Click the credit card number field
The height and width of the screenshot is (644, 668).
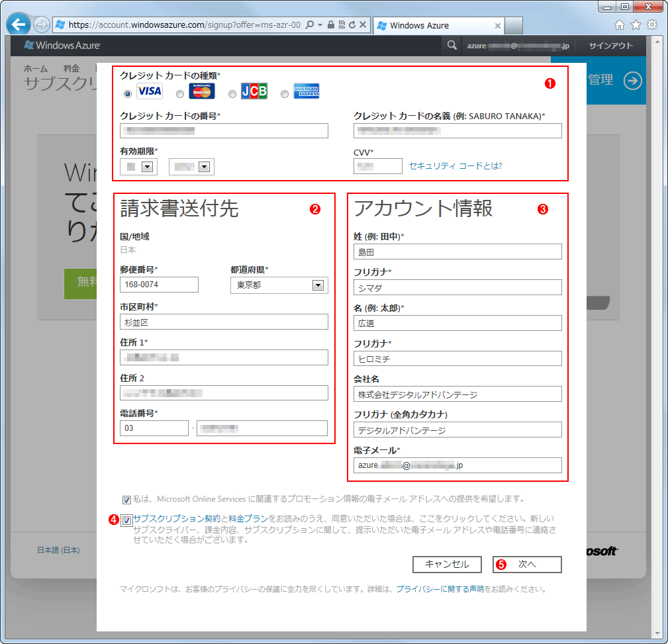tap(224, 131)
